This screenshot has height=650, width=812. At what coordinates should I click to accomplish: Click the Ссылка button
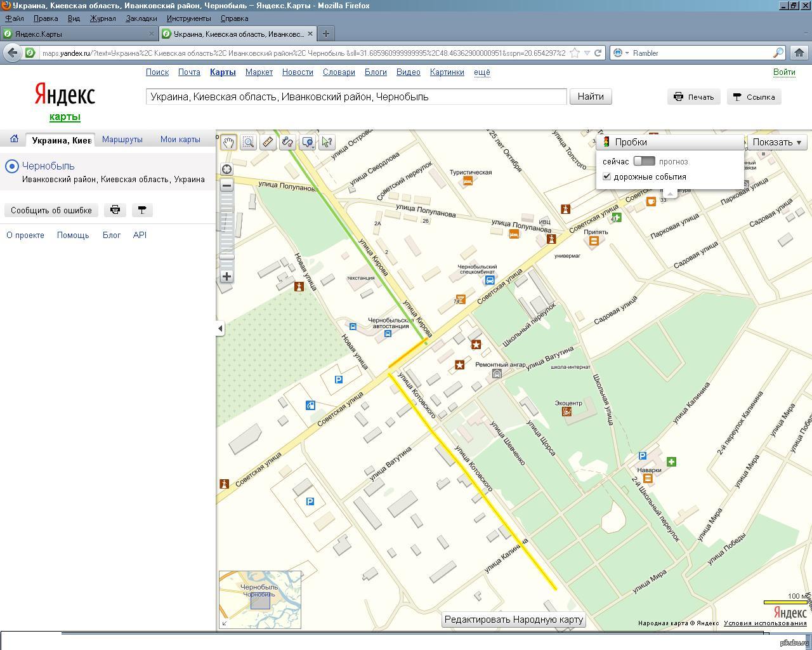754,97
